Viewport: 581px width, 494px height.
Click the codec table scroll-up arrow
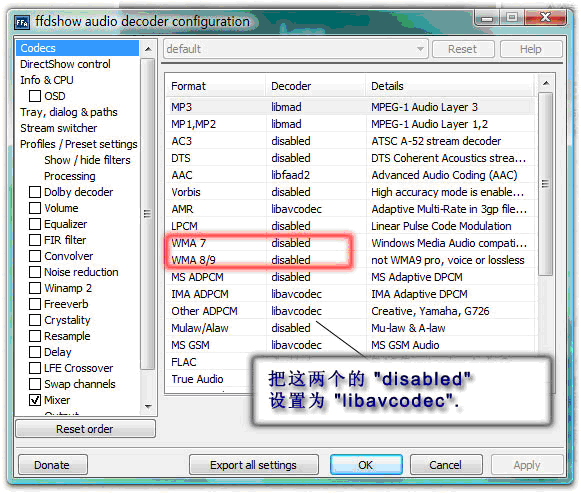click(x=546, y=83)
